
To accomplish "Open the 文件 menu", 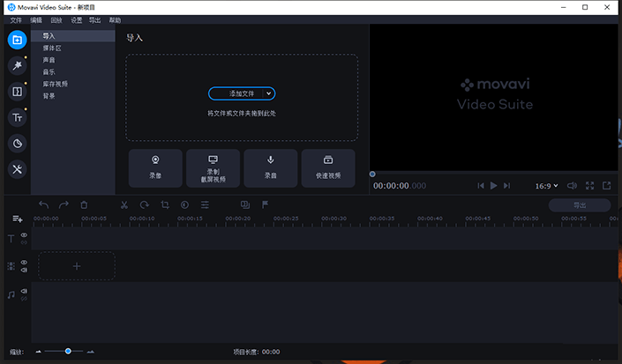I will (16, 20).
